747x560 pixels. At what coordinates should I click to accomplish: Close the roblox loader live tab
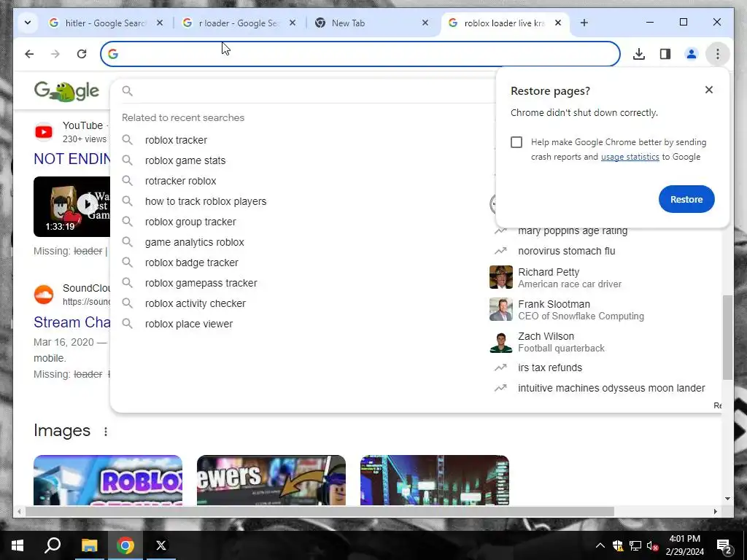click(558, 23)
